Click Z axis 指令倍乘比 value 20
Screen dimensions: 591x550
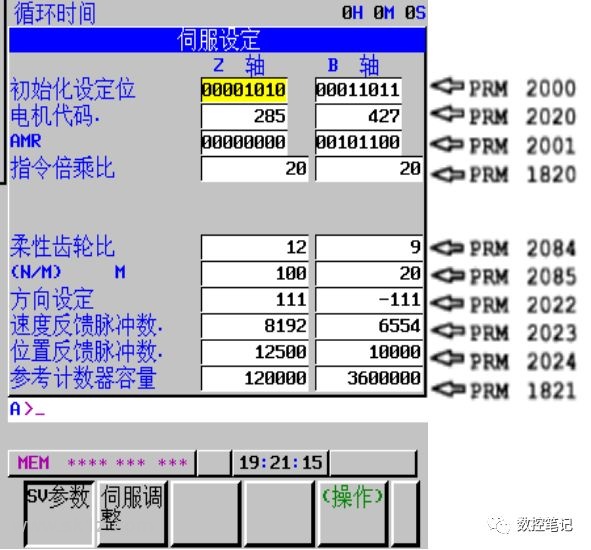(255, 169)
